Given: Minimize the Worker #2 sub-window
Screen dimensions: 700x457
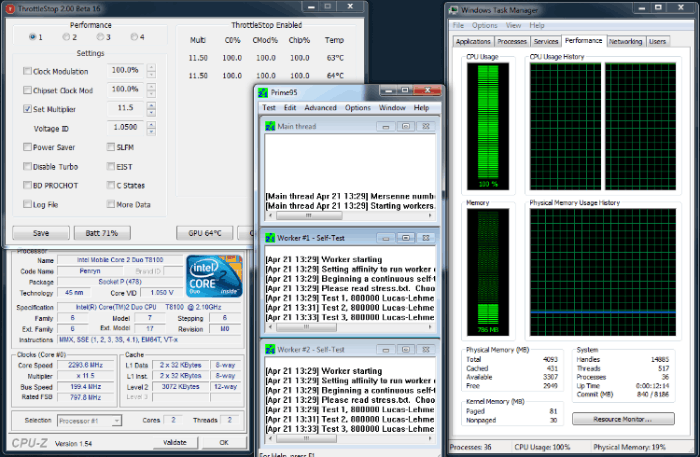Looking at the screenshot, I should pos(385,349).
